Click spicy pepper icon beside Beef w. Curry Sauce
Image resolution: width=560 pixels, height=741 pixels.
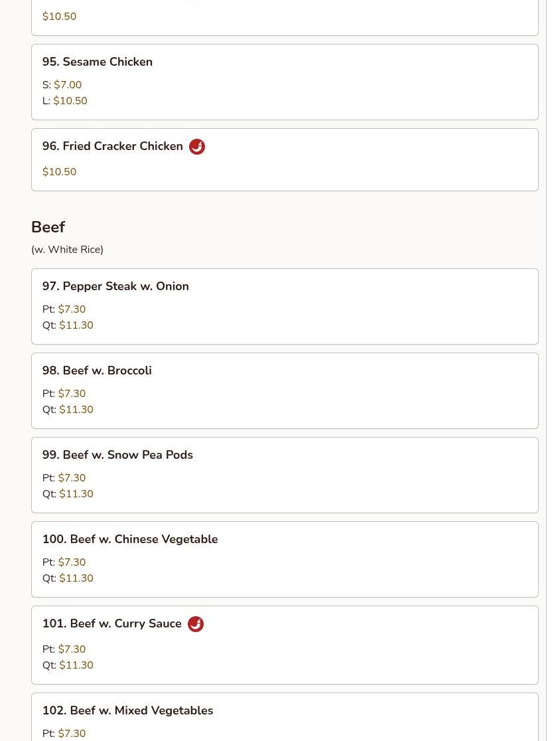196,623
